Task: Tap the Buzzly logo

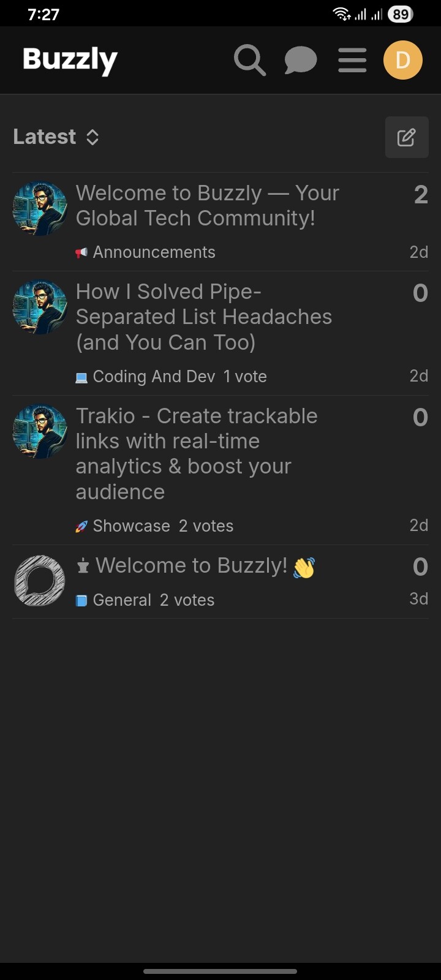Action: pyautogui.click(x=70, y=60)
